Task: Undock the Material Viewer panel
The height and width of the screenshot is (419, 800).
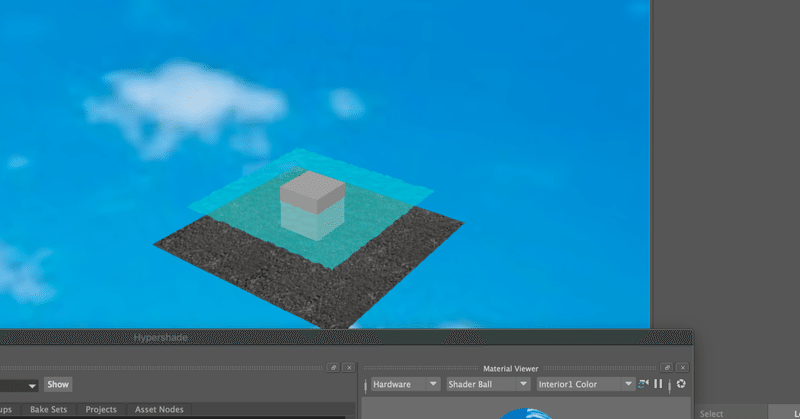Action: pyautogui.click(x=667, y=367)
